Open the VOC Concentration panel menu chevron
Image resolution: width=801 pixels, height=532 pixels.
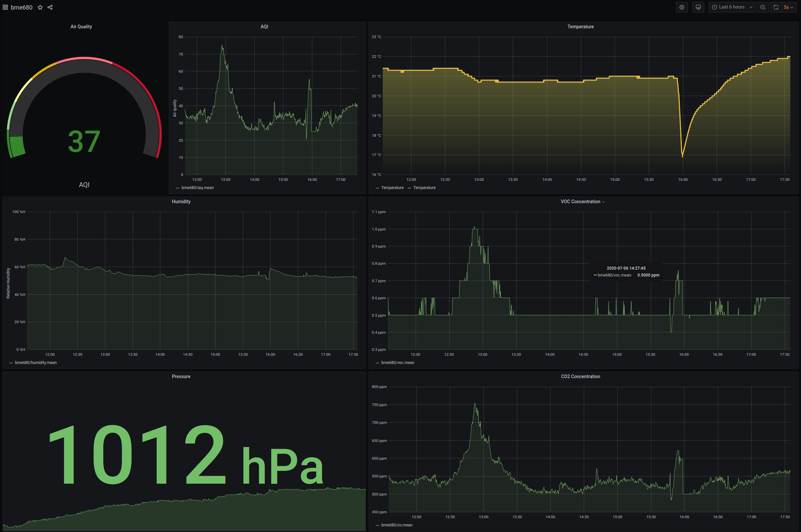coord(604,202)
